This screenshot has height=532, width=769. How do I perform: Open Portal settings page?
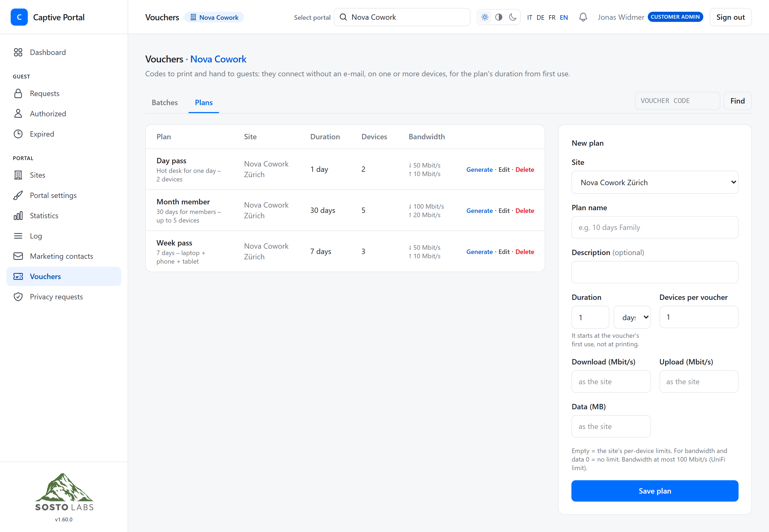tap(64, 195)
